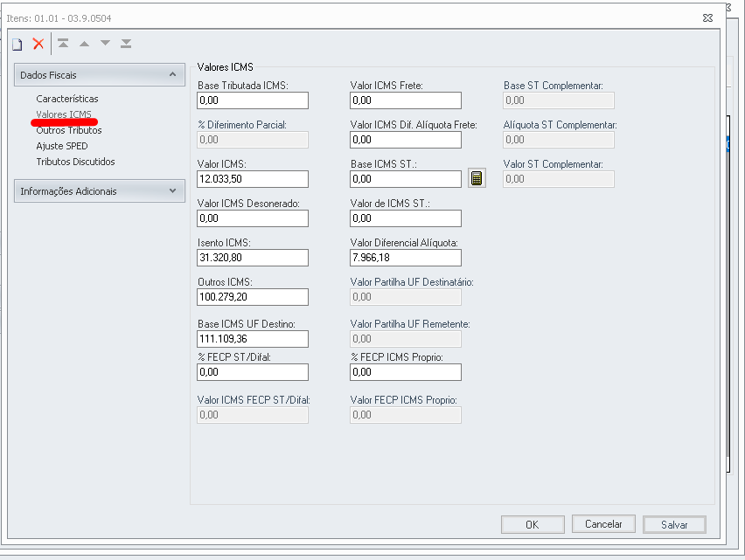Focus Valor Diferencial Alíquota field 7.966,18
The width and height of the screenshot is (745, 560).
coord(406,258)
